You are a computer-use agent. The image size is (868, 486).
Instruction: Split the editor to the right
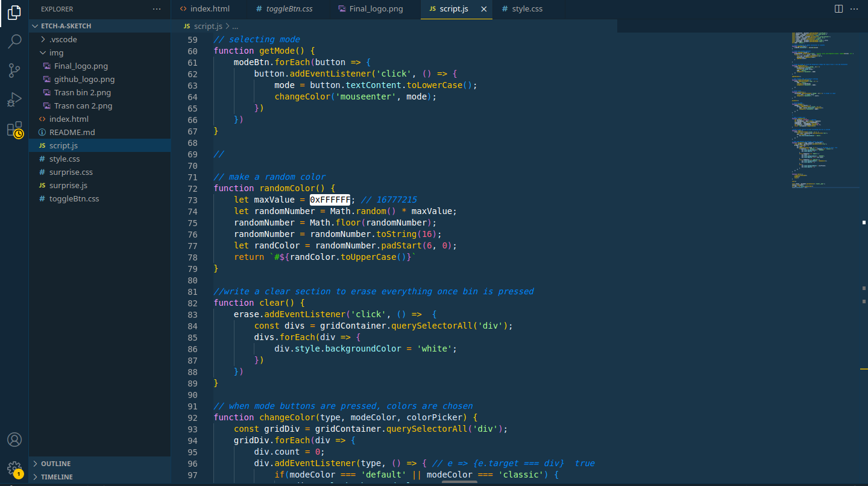pyautogui.click(x=838, y=9)
